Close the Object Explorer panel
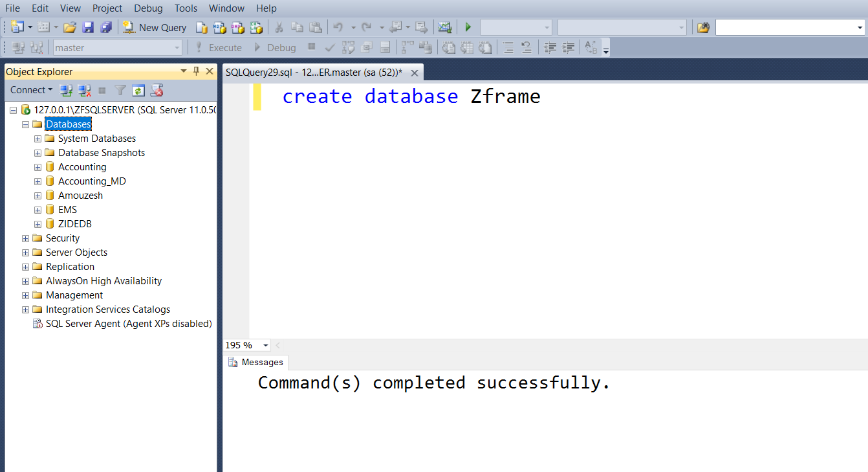Image resolution: width=868 pixels, height=472 pixels. tap(210, 71)
